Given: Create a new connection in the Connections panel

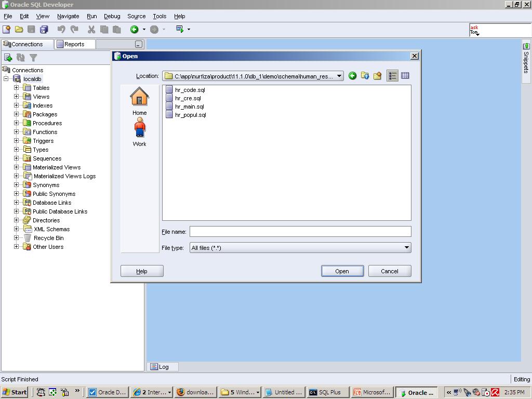Looking at the screenshot, I should click(x=7, y=57).
